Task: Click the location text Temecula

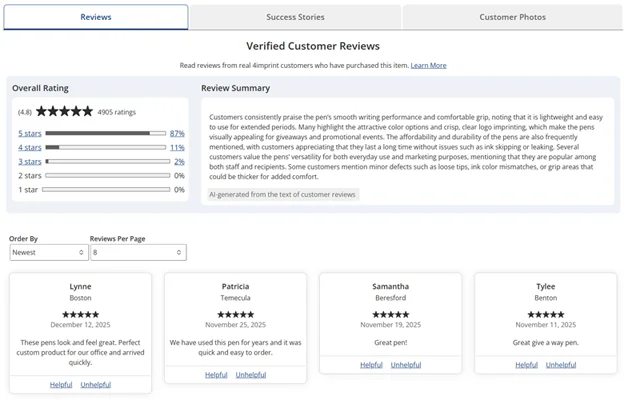Action: (236, 298)
